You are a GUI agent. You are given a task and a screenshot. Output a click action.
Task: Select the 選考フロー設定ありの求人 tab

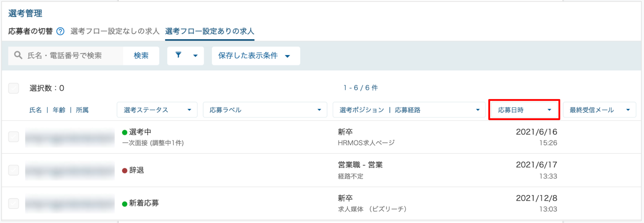click(x=210, y=31)
